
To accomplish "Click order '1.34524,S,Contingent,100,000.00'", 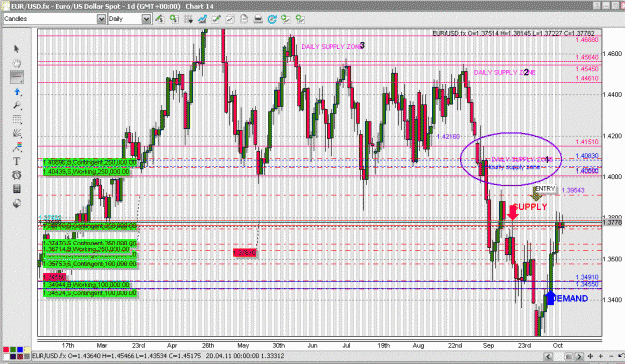I will [90, 293].
